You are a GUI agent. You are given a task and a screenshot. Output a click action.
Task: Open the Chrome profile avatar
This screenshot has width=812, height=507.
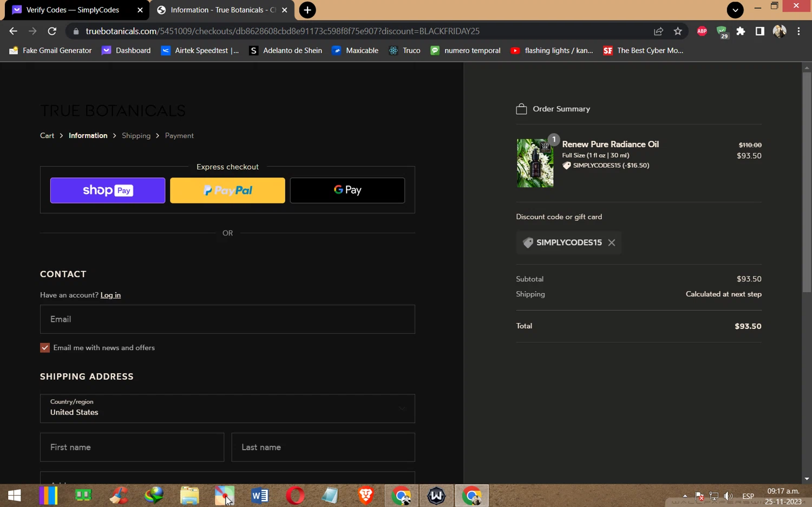780,31
